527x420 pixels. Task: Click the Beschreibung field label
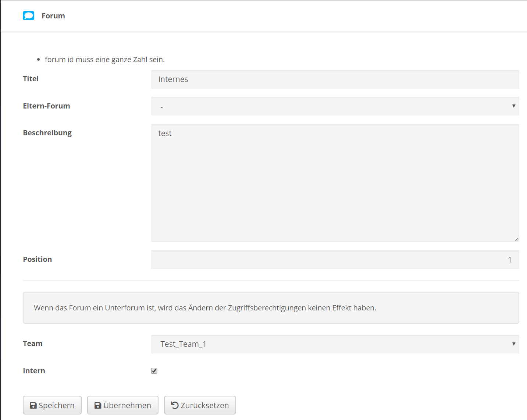(47, 132)
